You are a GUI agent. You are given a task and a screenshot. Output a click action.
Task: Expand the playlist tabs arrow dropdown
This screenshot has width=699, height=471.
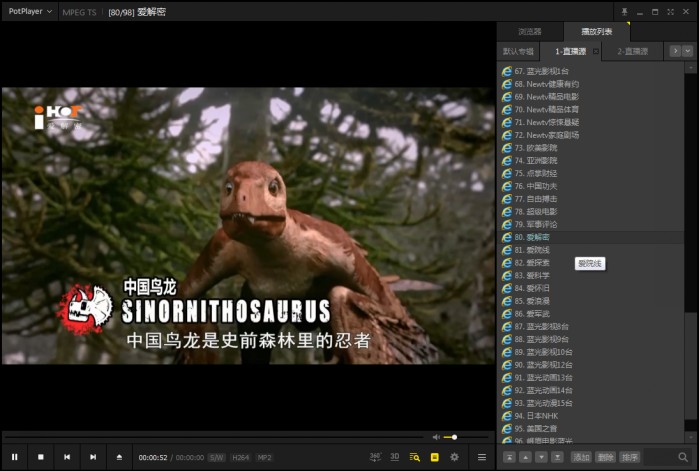point(688,51)
